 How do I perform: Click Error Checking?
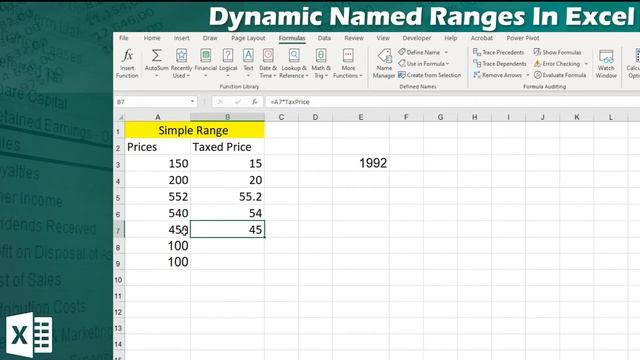[557, 64]
